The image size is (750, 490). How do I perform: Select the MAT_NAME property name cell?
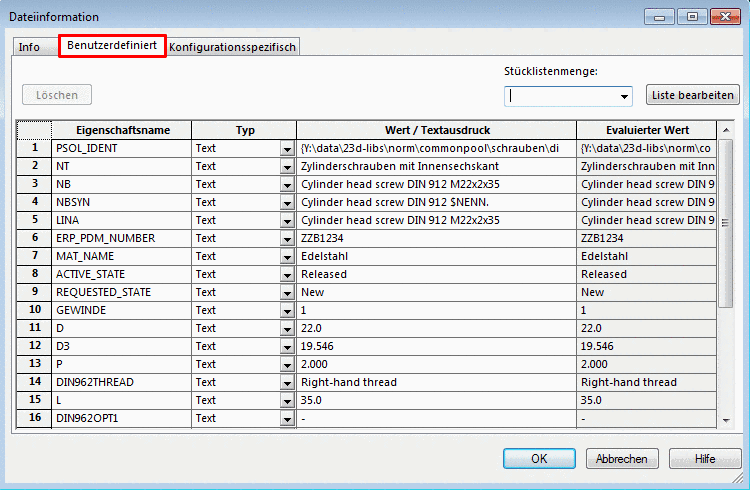(121, 256)
